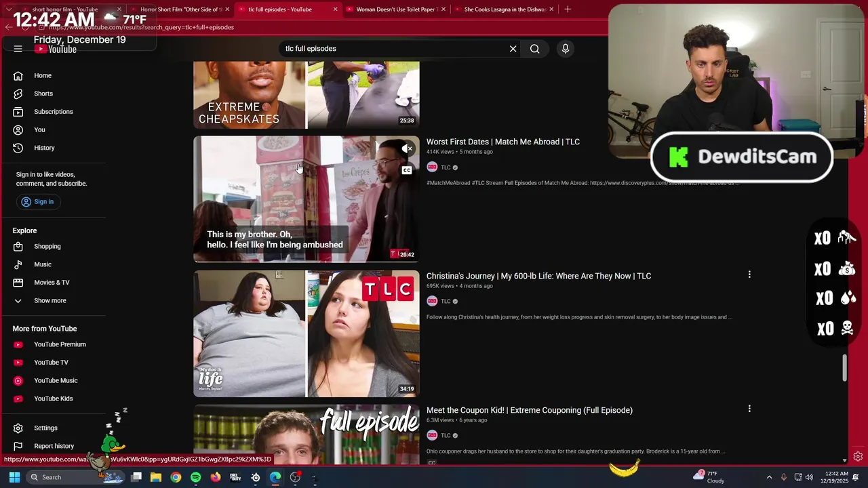868x488 pixels.
Task: Click the page vertical scrollbar thumb
Action: coord(844,368)
